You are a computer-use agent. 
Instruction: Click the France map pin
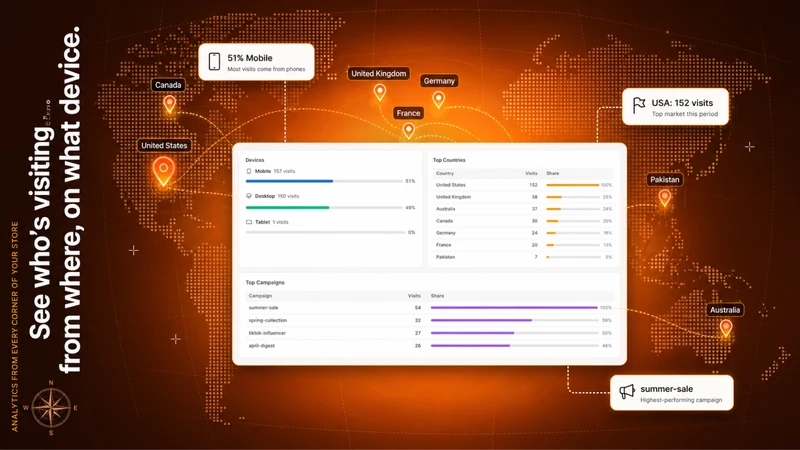[x=409, y=131]
